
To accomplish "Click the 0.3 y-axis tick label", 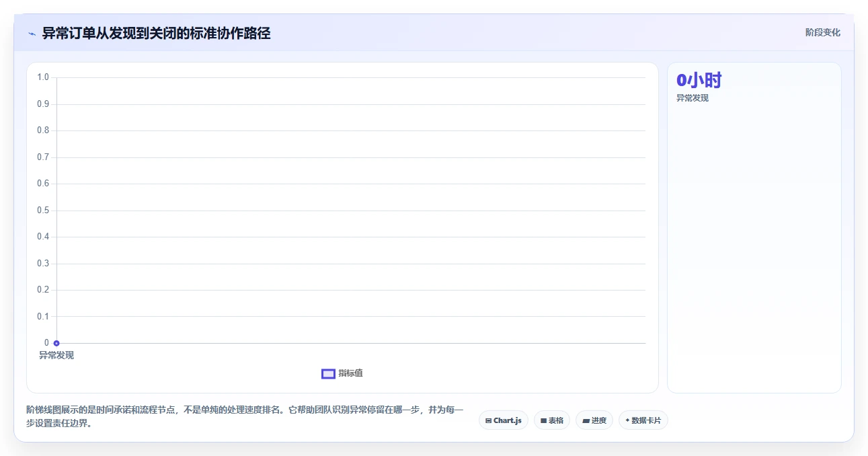I will click(43, 263).
